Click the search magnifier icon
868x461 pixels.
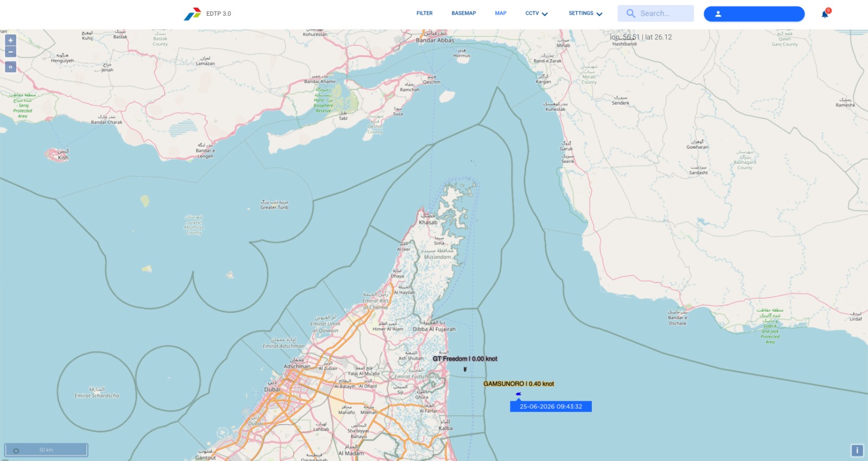pos(630,13)
